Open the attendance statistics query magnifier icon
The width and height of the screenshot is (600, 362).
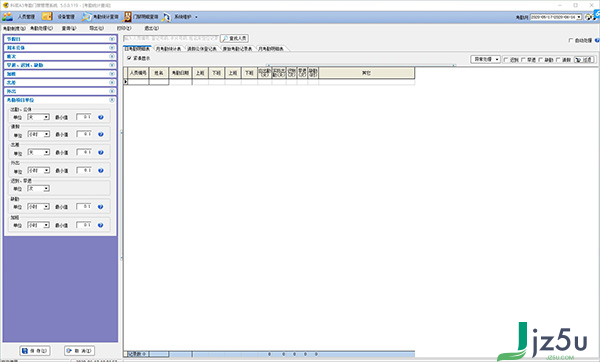tap(86, 17)
